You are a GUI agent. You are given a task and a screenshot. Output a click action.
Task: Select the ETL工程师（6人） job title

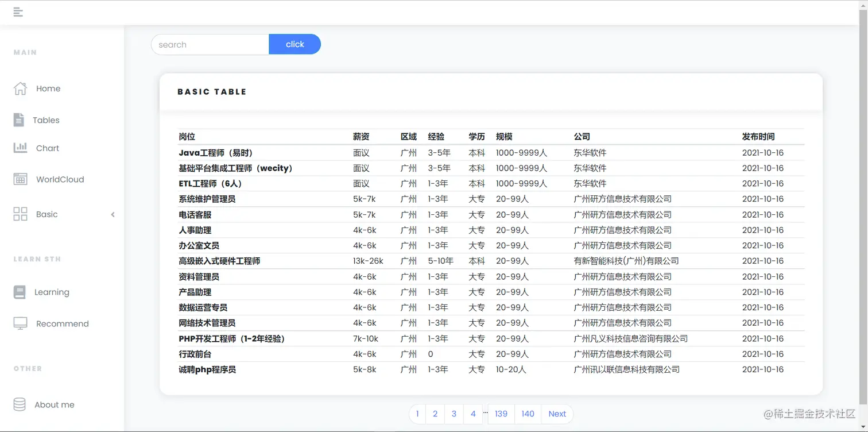211,184
